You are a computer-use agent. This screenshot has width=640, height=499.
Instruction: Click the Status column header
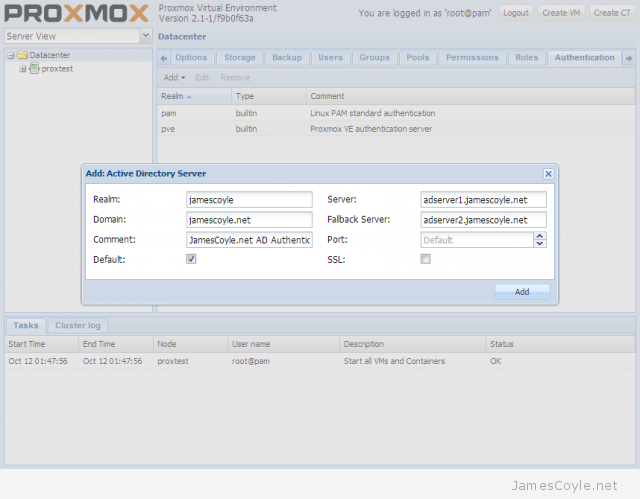[x=560, y=344]
